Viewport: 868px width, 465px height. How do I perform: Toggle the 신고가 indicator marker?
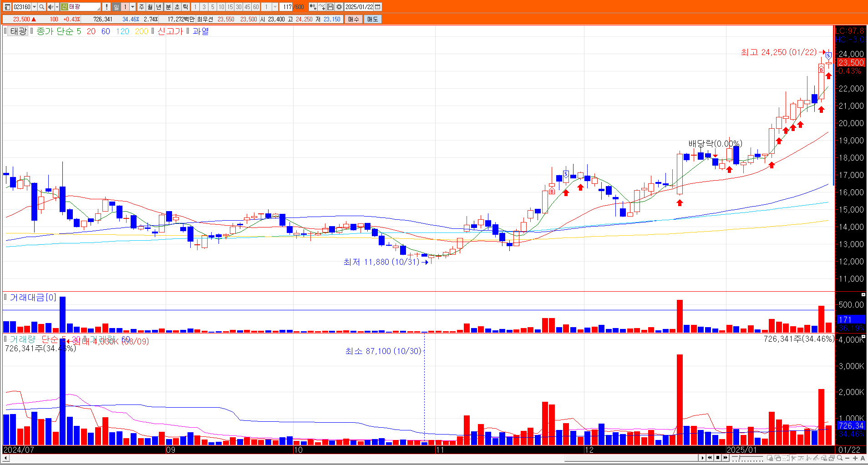[x=153, y=31]
